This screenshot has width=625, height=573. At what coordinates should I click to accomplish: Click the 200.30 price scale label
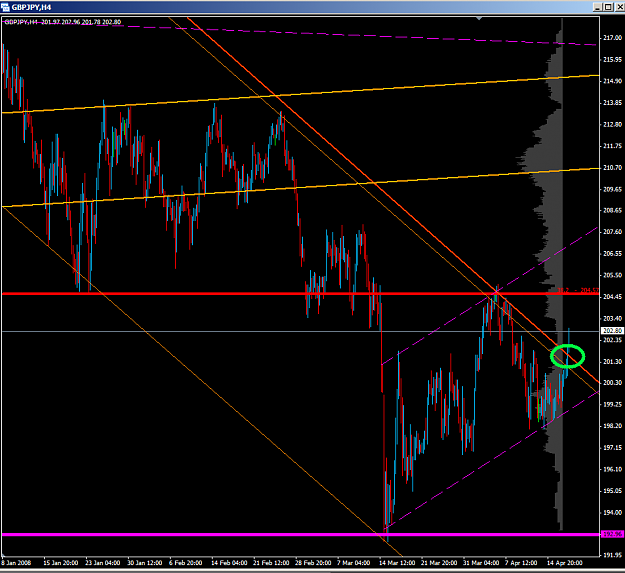coord(612,383)
